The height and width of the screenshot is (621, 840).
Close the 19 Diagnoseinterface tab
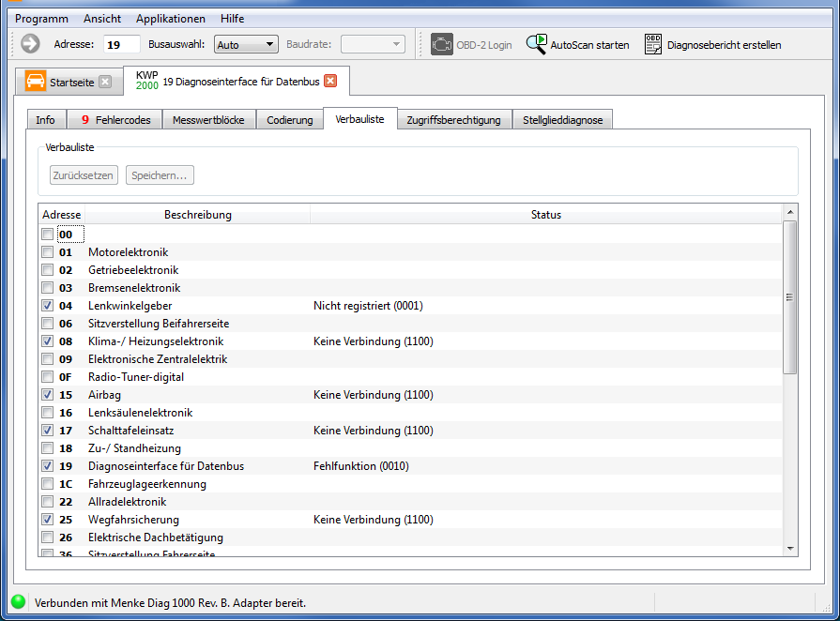point(330,81)
